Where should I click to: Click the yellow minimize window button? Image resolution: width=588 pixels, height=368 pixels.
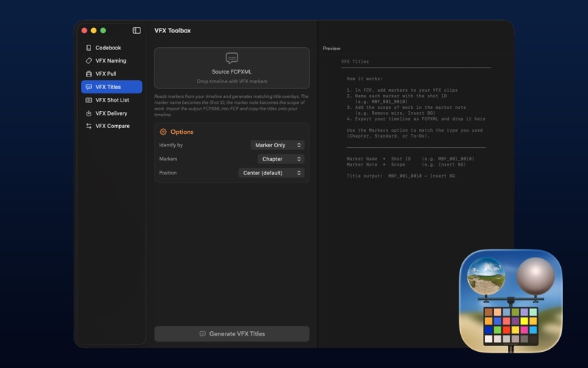tap(94, 30)
